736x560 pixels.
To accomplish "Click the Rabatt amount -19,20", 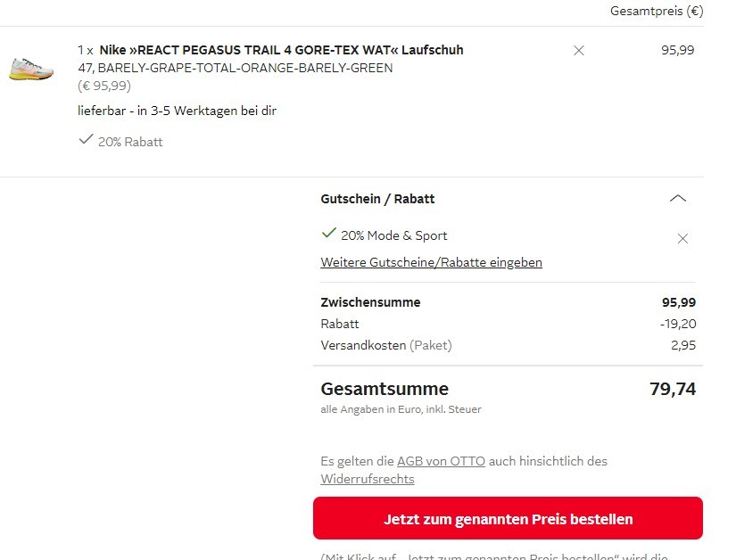I will tap(678, 324).
